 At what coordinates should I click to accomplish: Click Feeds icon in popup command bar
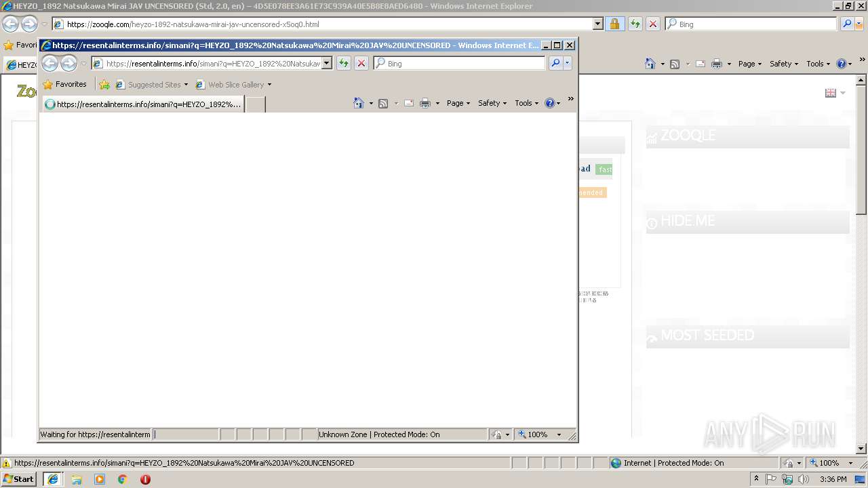click(x=383, y=103)
